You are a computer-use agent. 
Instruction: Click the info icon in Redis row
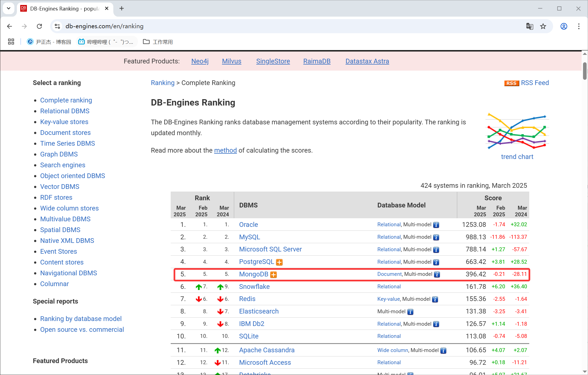(x=435, y=299)
